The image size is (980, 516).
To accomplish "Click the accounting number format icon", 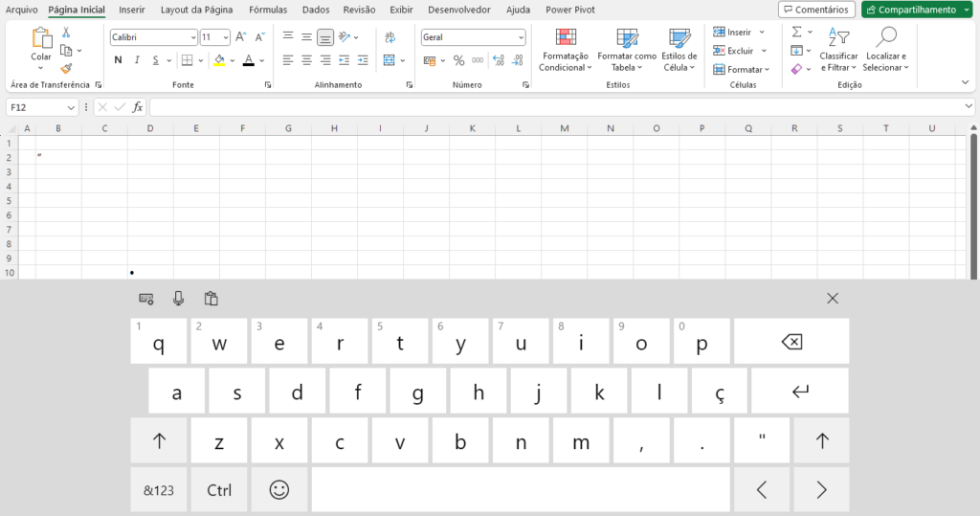I will coord(430,60).
